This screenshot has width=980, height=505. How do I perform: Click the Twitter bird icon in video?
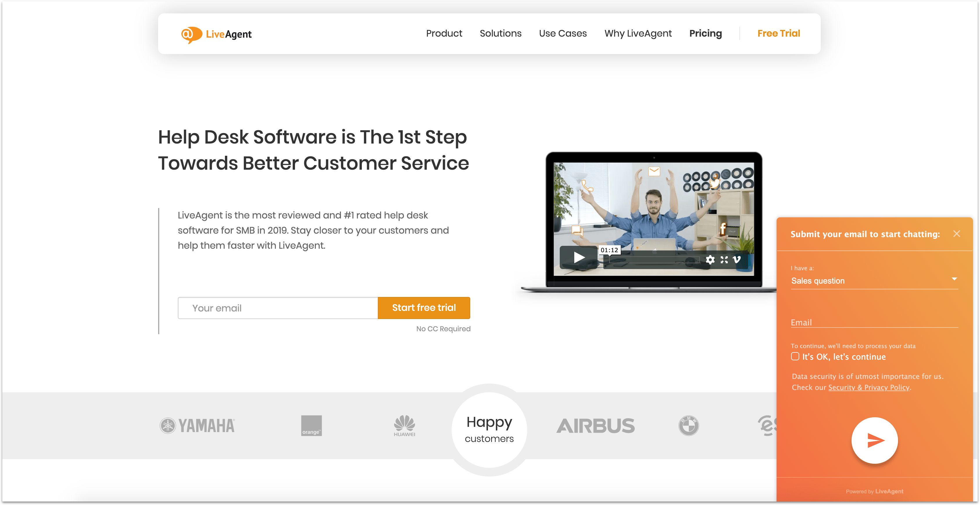(x=714, y=183)
